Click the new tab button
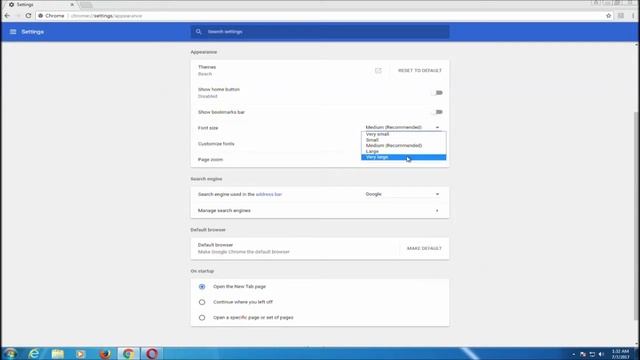 (86, 5)
